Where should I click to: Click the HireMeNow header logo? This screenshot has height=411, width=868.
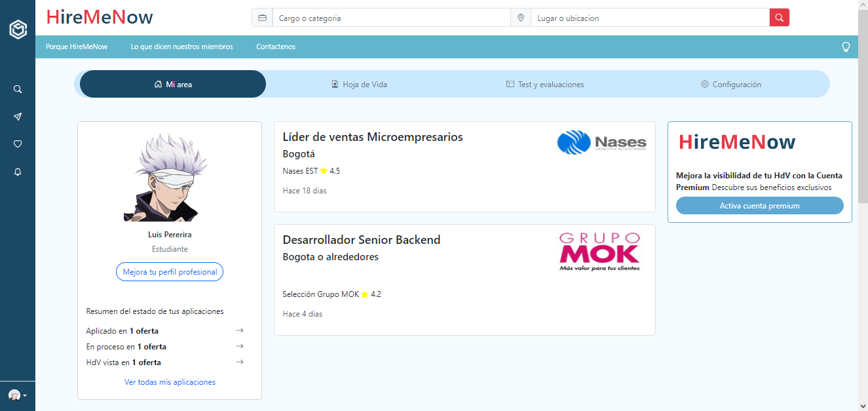100,17
